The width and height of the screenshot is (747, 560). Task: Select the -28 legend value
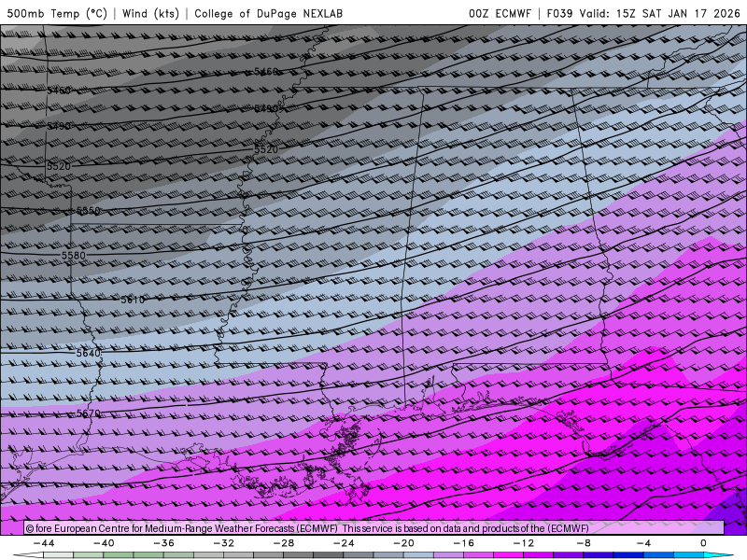[x=284, y=543]
